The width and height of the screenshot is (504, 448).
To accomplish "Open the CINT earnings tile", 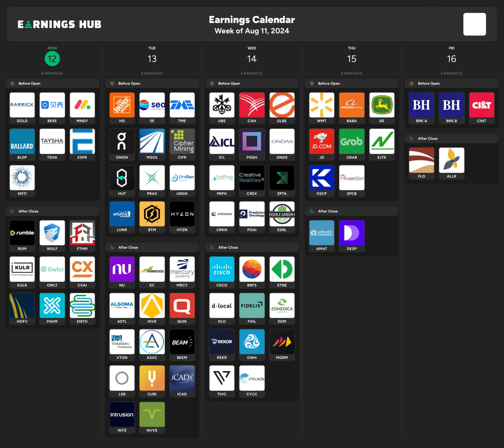I will click(482, 108).
